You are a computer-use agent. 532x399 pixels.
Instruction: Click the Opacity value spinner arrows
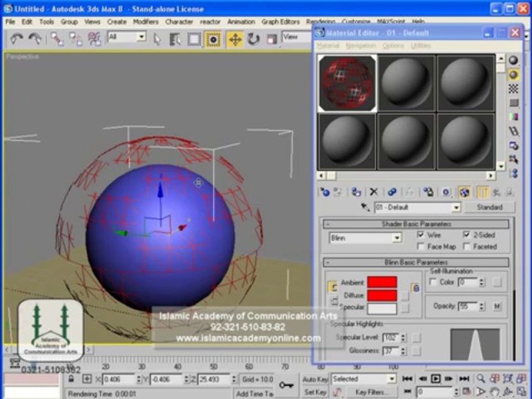(482, 306)
